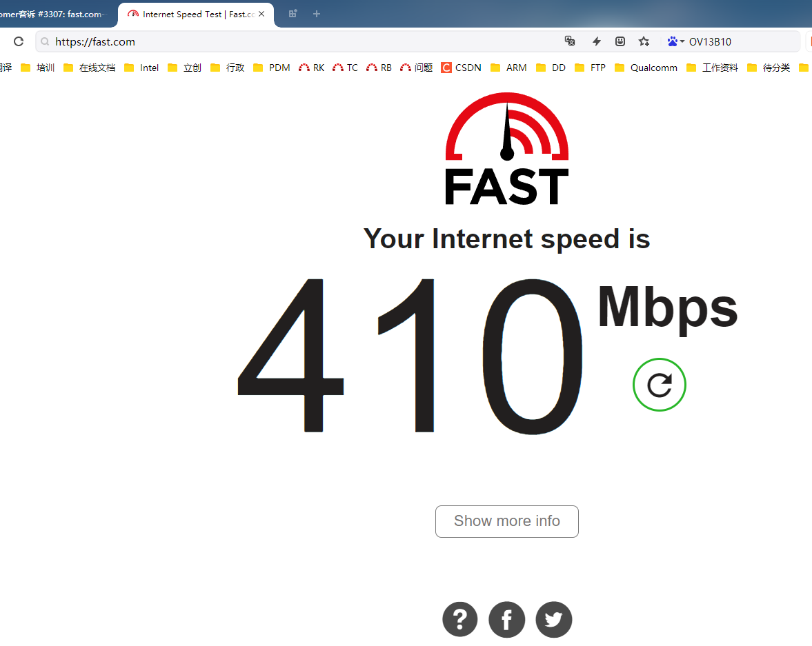Click the lightning bolt speed mode icon

[x=597, y=41]
